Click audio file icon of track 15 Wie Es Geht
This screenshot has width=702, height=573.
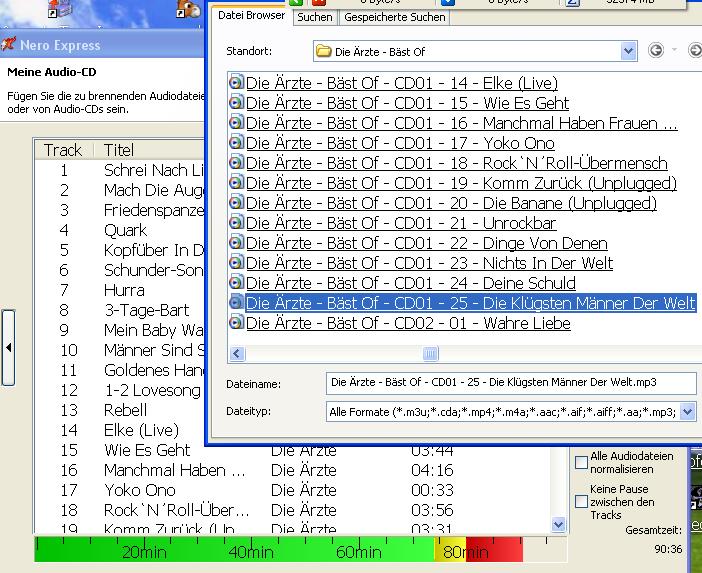coord(236,103)
